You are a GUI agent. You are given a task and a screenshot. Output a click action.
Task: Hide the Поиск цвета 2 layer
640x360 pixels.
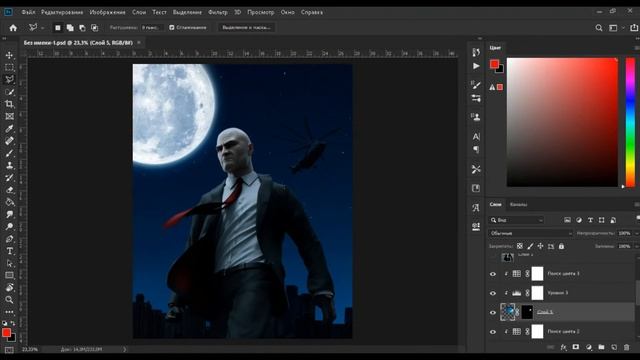click(x=493, y=332)
